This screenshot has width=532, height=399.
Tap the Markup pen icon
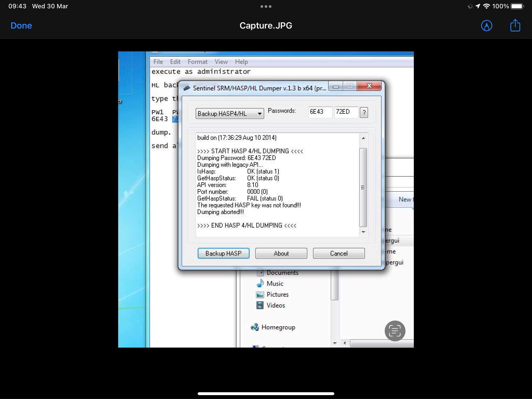coord(486,25)
